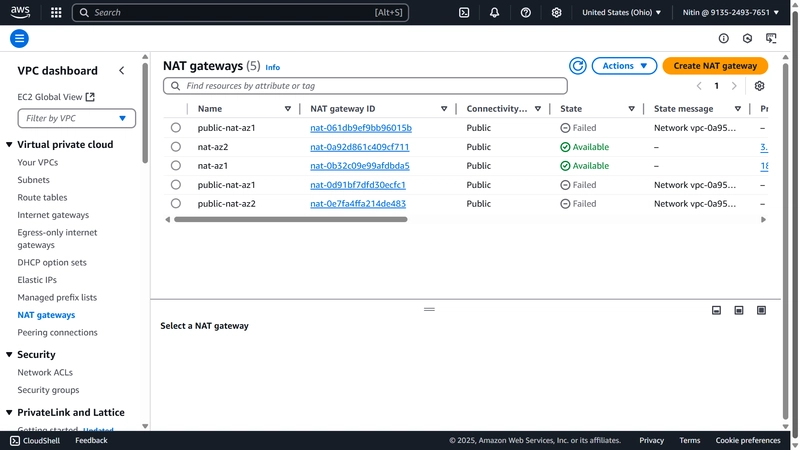Open Your VPCs in the sidebar
The height and width of the screenshot is (450, 800).
pos(38,162)
